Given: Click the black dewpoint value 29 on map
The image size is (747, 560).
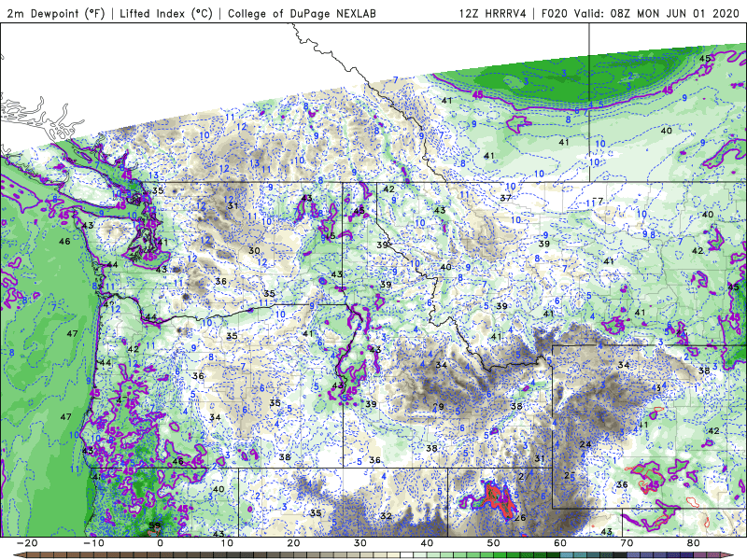Looking at the screenshot, I should point(438,407).
